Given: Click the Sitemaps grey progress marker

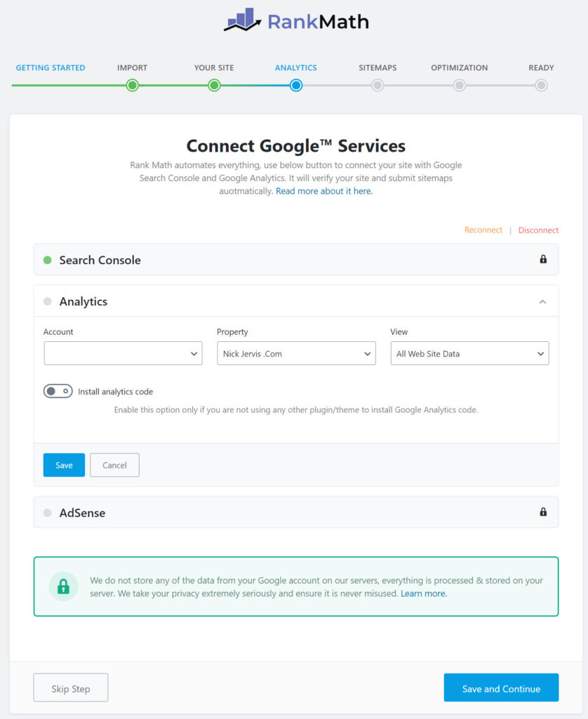Looking at the screenshot, I should click(377, 85).
